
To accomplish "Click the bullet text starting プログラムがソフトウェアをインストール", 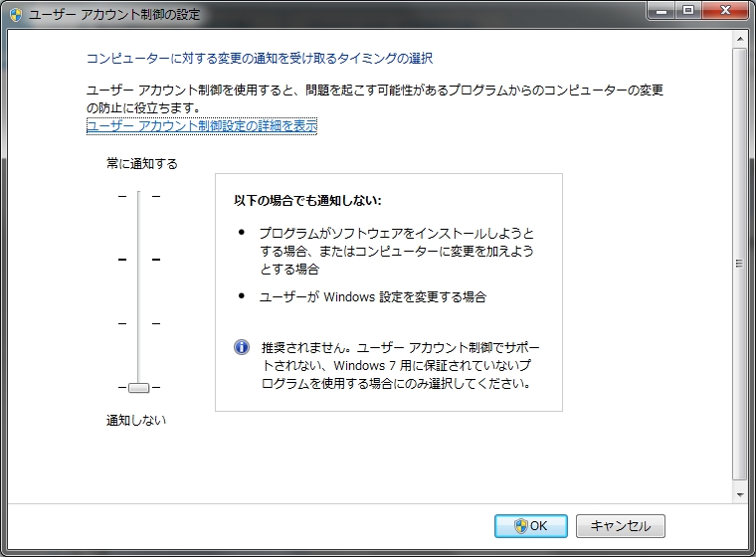I will 397,251.
